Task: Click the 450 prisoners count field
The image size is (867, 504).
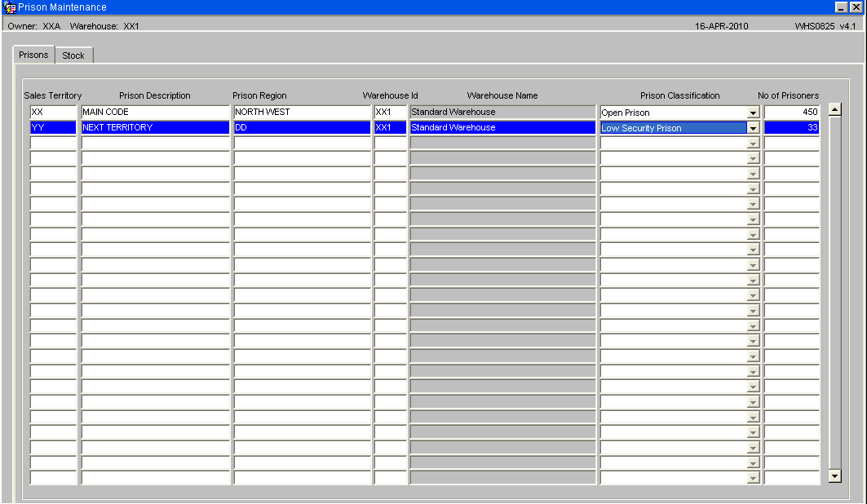Action: [x=792, y=113]
